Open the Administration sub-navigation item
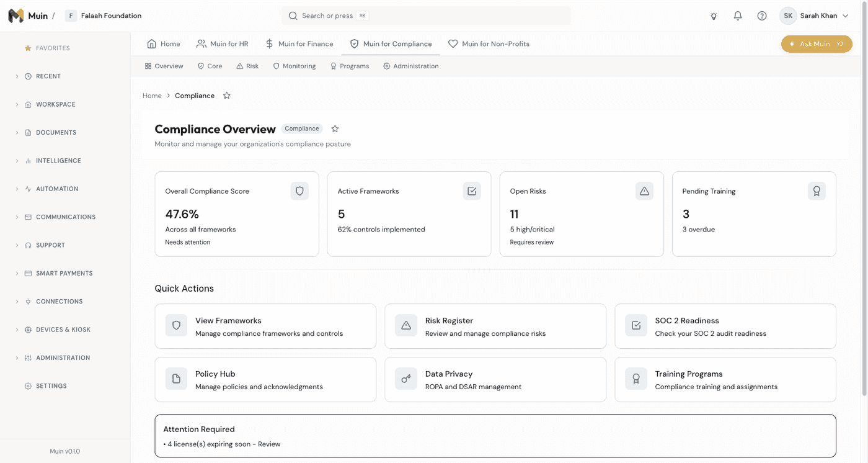The image size is (868, 463). pos(411,66)
